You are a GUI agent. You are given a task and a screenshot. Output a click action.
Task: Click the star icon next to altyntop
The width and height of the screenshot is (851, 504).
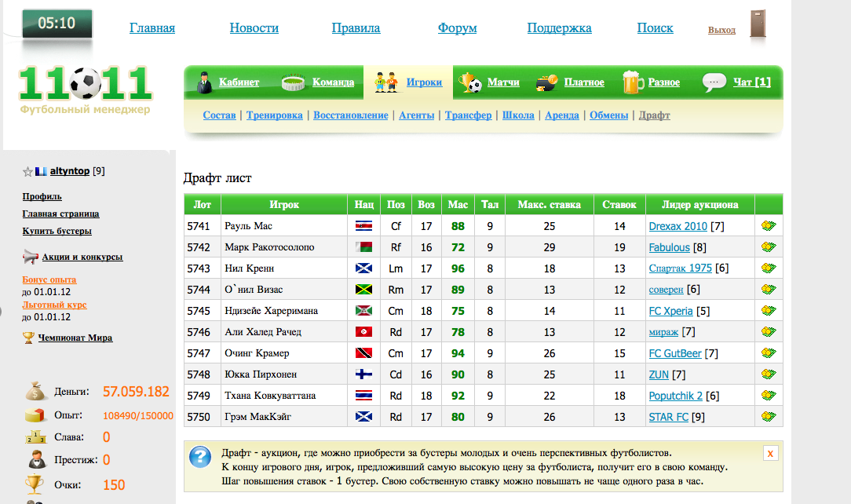tap(27, 172)
